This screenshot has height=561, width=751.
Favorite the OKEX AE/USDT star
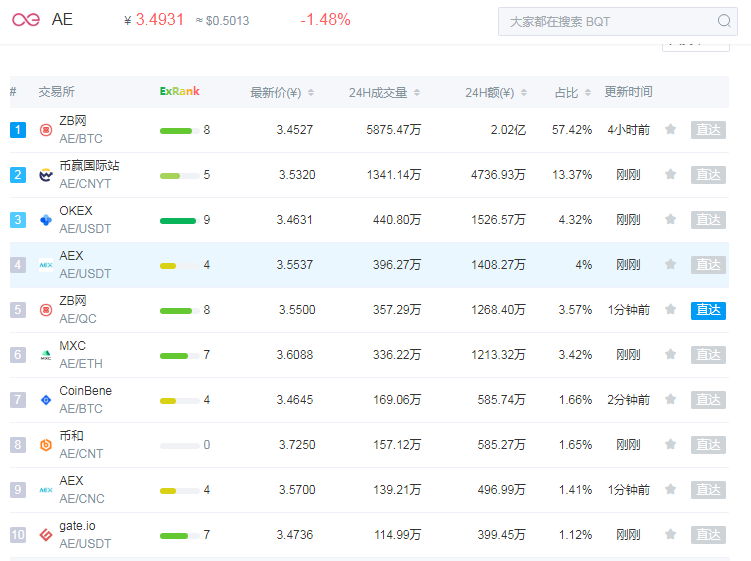pos(671,219)
